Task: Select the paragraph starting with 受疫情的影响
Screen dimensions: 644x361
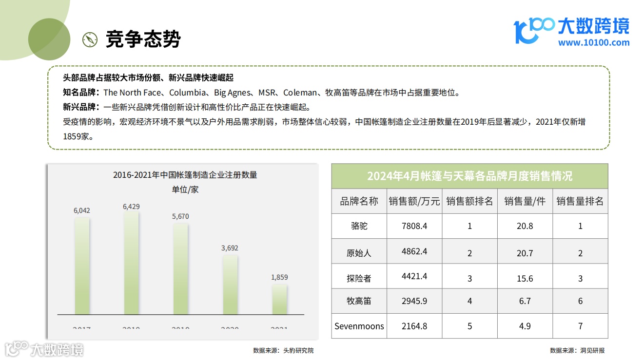Action: [324, 129]
